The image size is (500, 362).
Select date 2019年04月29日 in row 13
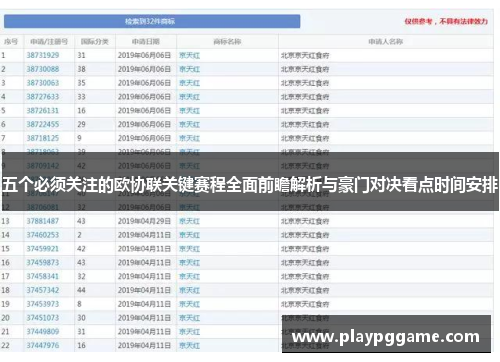click(144, 221)
